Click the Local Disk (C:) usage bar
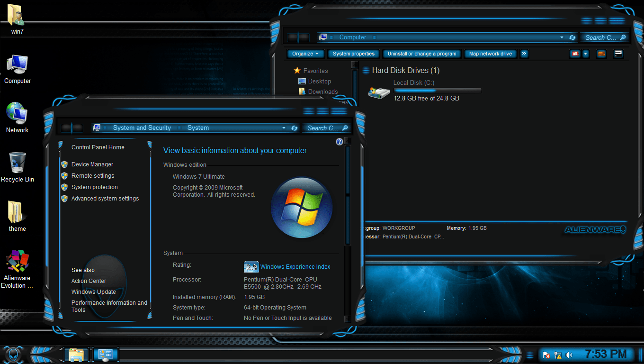This screenshot has height=364, width=644. 438,91
